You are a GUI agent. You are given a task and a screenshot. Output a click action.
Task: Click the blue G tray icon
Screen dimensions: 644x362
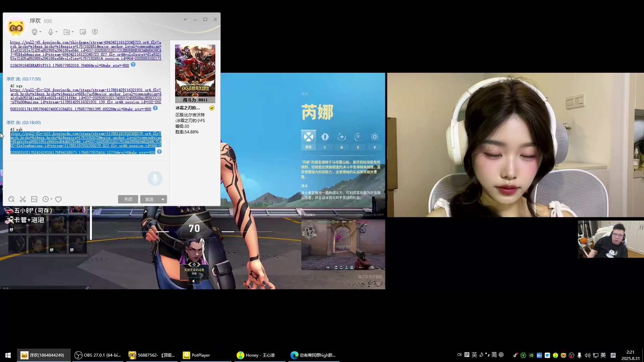(x=539, y=355)
